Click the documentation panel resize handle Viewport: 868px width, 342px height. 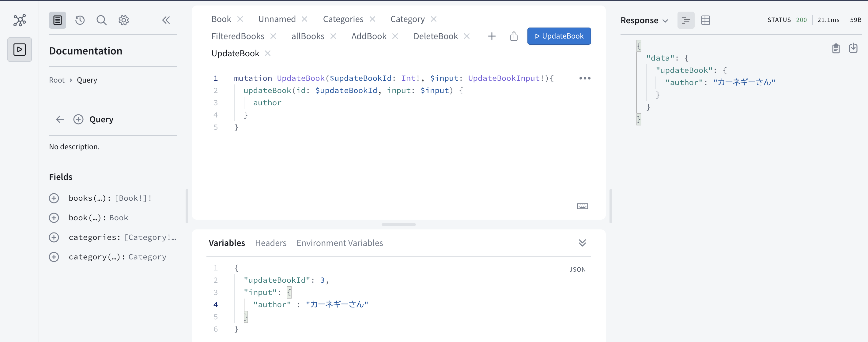point(187,206)
